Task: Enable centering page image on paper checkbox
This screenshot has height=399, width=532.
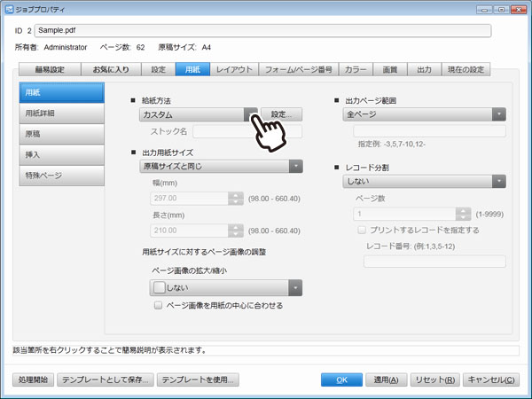Action: [159, 306]
